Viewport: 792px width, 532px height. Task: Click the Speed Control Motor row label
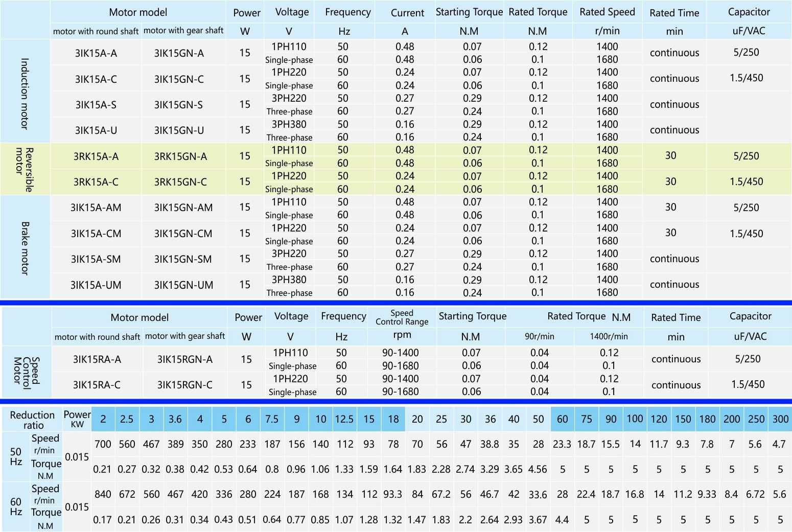tap(26, 371)
